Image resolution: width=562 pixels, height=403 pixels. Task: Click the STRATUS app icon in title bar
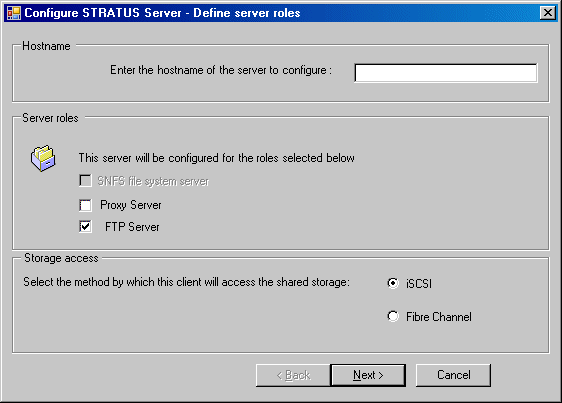tap(14, 13)
